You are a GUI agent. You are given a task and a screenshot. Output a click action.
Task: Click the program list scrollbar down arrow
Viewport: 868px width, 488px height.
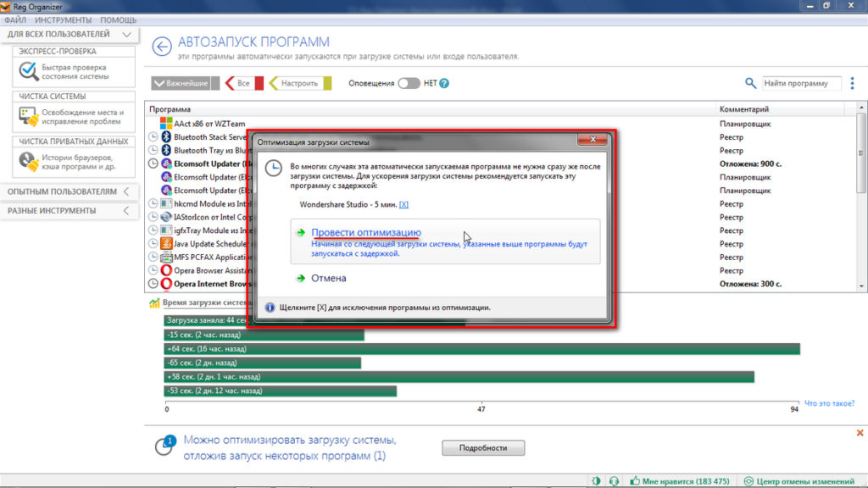861,286
